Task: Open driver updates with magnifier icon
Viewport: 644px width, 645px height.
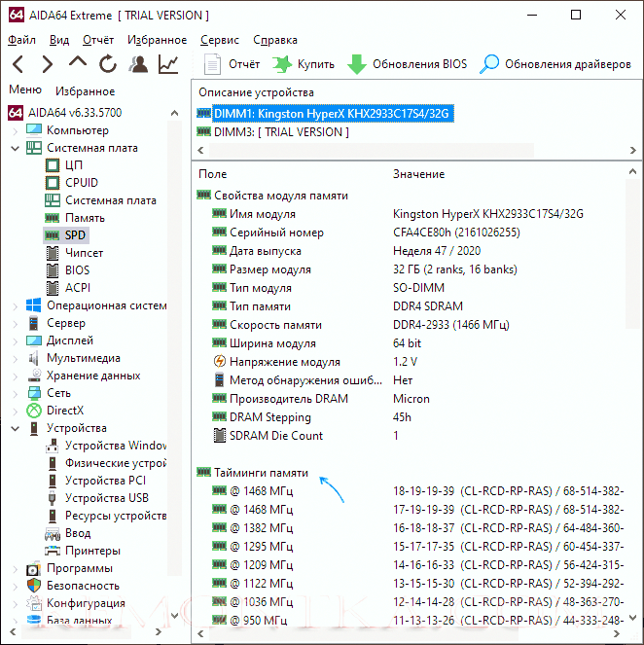Action: click(x=555, y=64)
